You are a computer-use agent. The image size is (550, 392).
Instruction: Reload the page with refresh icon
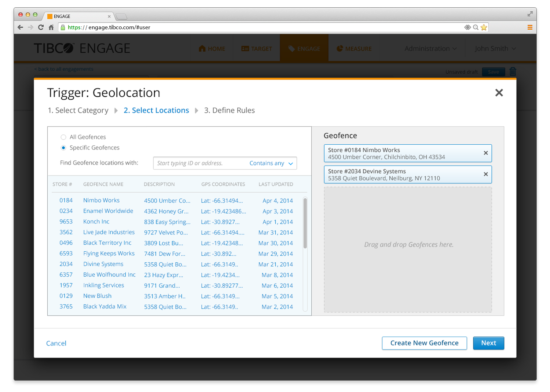[x=41, y=27]
